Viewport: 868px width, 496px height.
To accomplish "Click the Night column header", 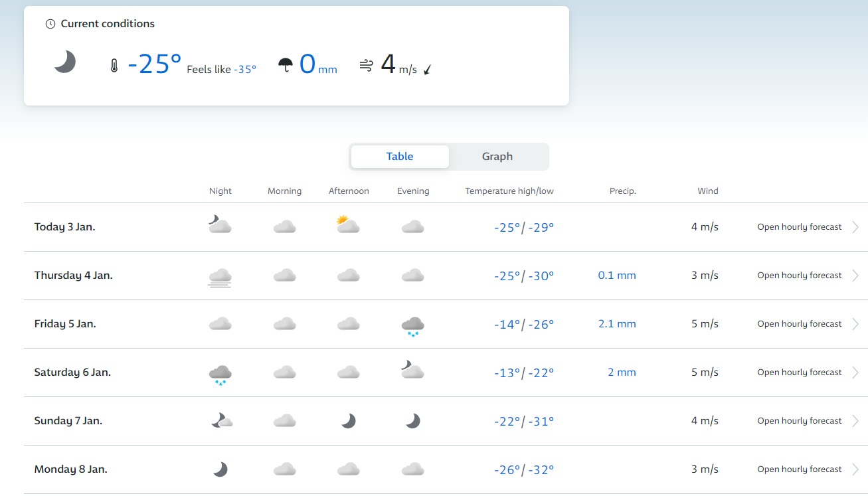I will point(220,191).
